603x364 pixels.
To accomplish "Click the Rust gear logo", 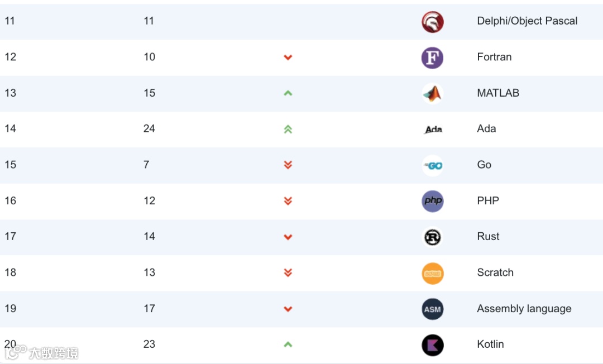I will coord(432,237).
